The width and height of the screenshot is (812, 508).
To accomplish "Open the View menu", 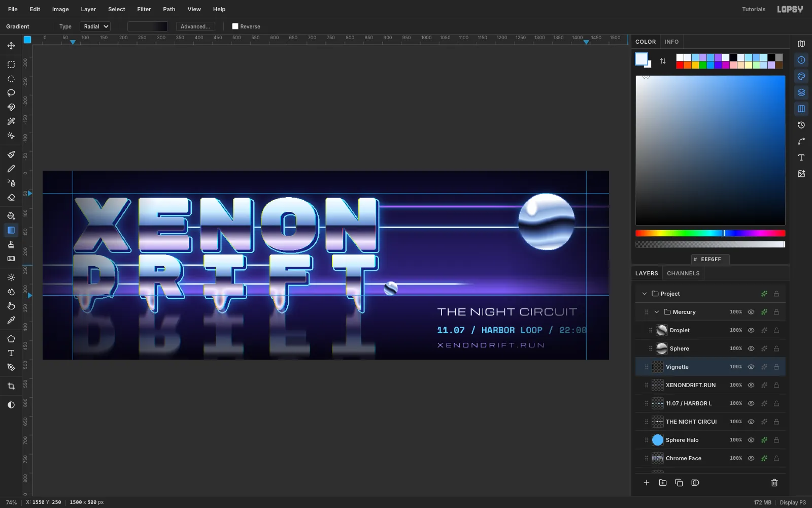I will 194,9.
